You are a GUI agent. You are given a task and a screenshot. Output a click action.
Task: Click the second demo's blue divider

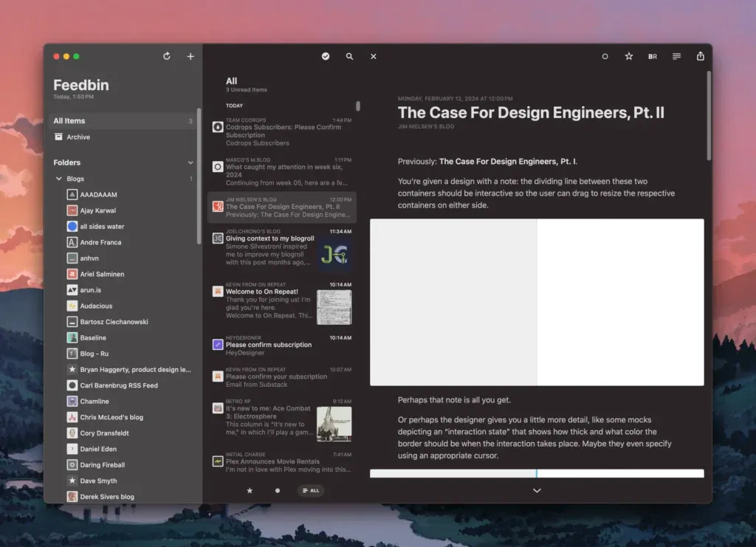coord(536,473)
